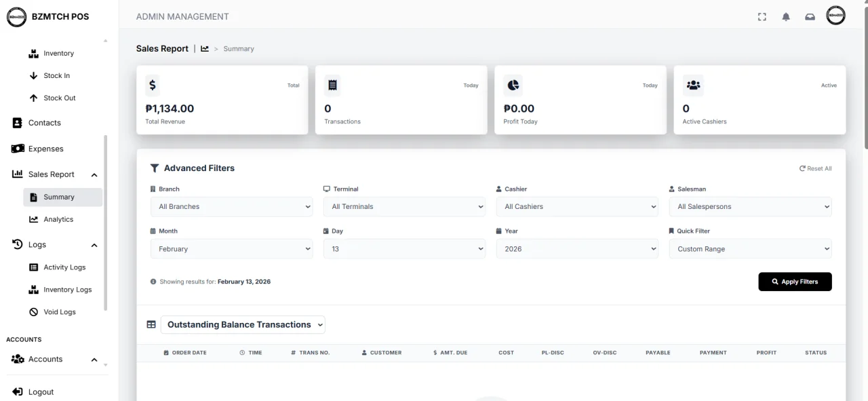Click the Apply Filters button

[795, 282]
